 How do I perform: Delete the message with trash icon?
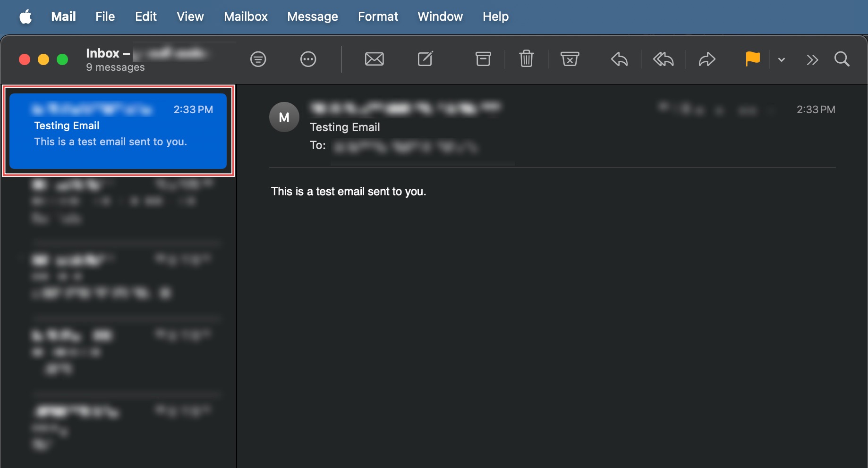[526, 59]
